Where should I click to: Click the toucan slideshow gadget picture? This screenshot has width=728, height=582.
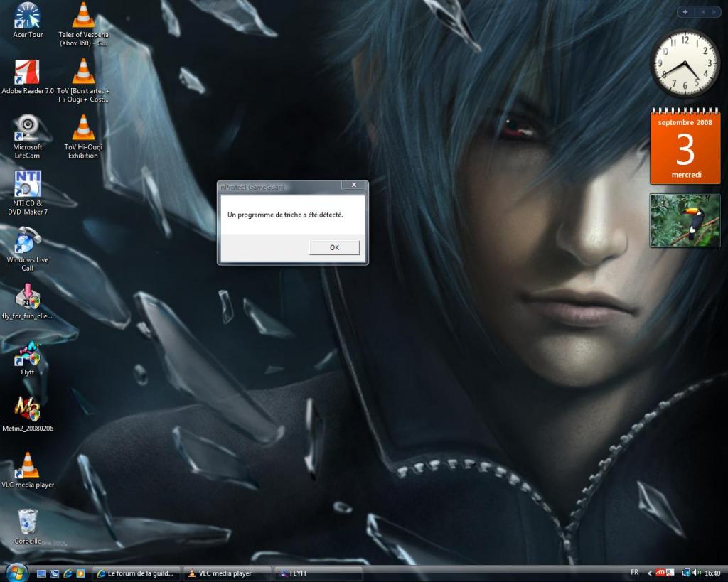coord(685,220)
